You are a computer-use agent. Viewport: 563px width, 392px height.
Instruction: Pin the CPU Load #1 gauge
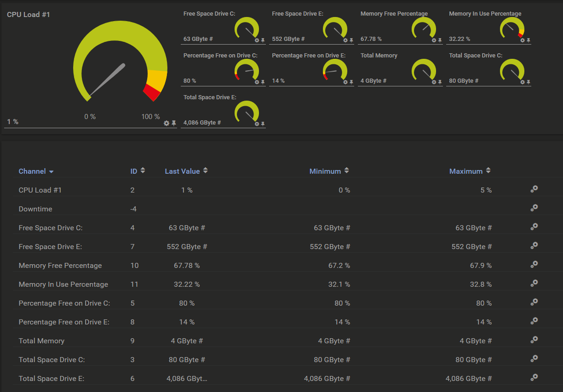click(173, 123)
